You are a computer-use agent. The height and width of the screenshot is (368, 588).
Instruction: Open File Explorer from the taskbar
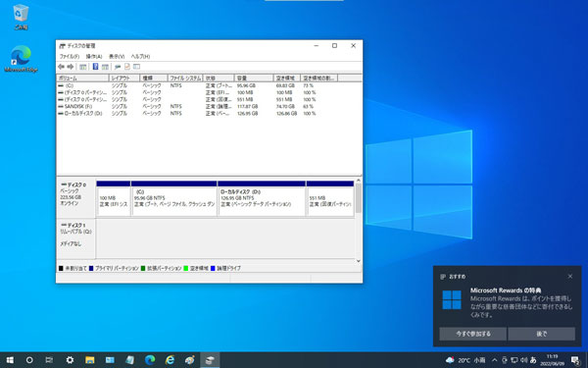point(89,360)
